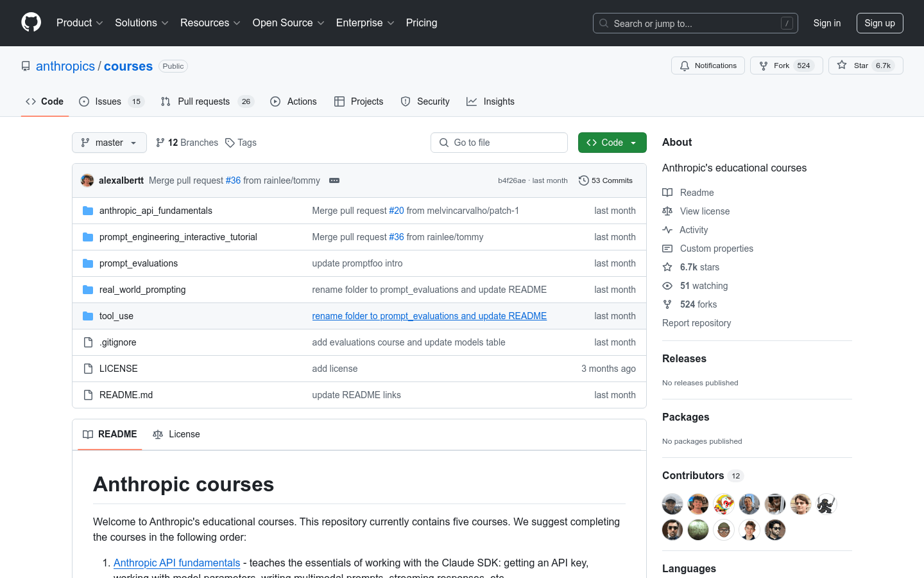View the 6.7k stars list
The height and width of the screenshot is (578, 924).
[x=691, y=267]
